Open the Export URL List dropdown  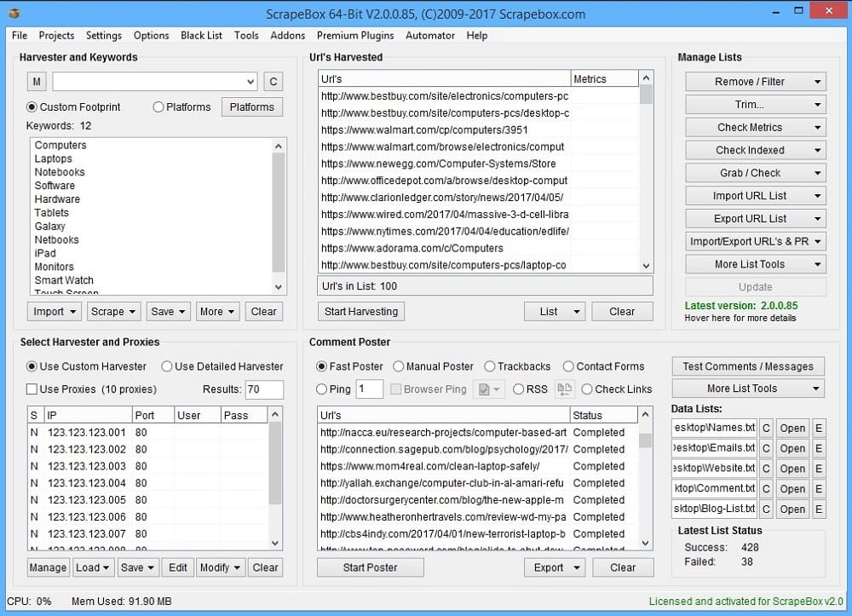(x=755, y=218)
